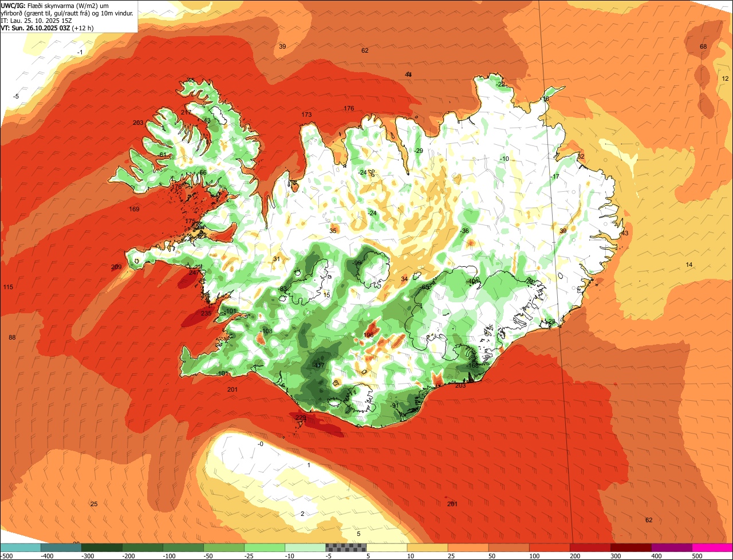Screen dimensions: 733x560
Task: Click the 100 to 200 red-orange legend swatch
Action: [549, 548]
